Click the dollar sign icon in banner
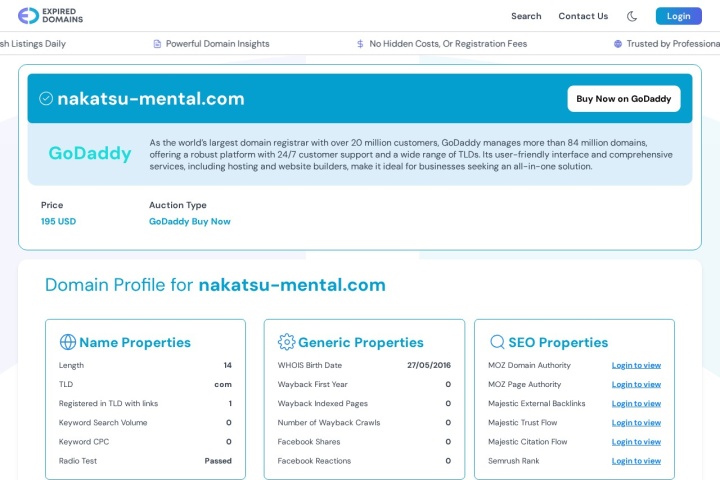The image size is (720, 480). (x=360, y=44)
